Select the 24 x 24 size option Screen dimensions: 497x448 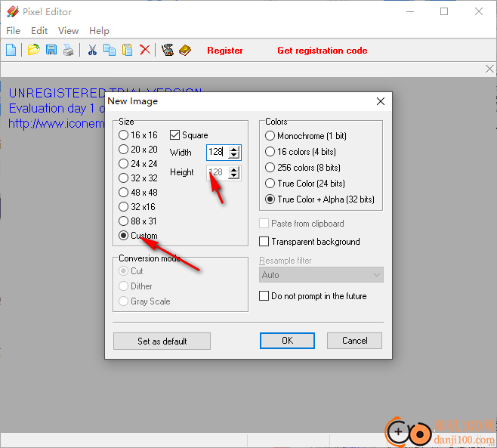pyautogui.click(x=138, y=164)
